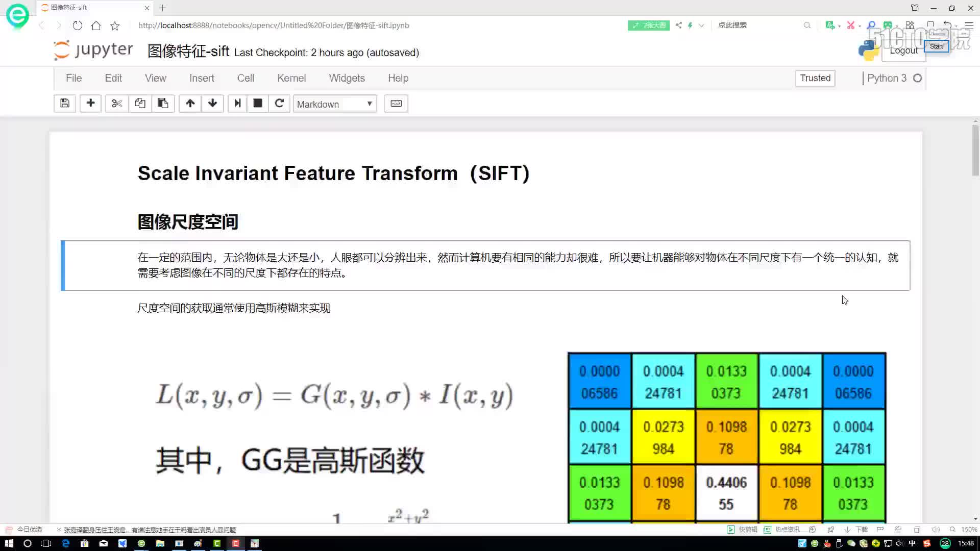Click the 点此搜索 search box
980x551 pixels.
(758, 25)
